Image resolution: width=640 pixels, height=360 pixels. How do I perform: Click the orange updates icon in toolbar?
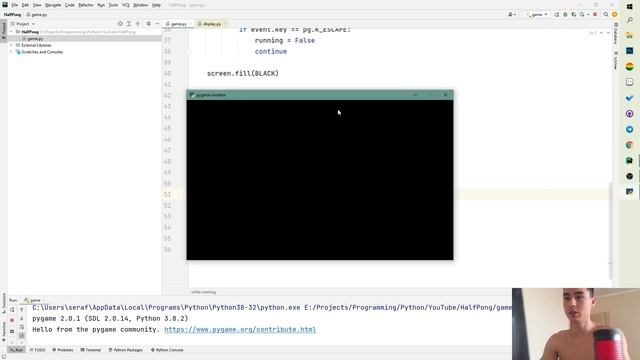click(x=614, y=14)
